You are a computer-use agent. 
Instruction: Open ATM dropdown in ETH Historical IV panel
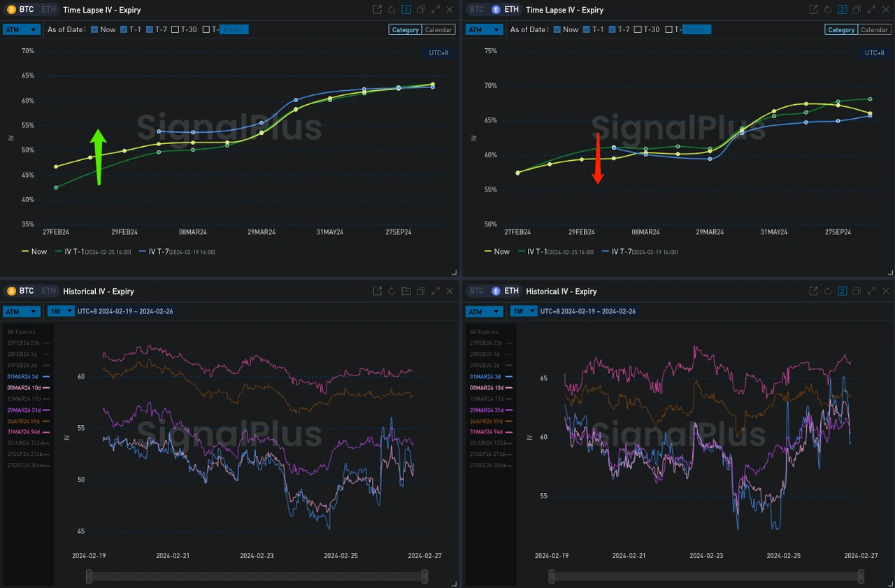[484, 311]
